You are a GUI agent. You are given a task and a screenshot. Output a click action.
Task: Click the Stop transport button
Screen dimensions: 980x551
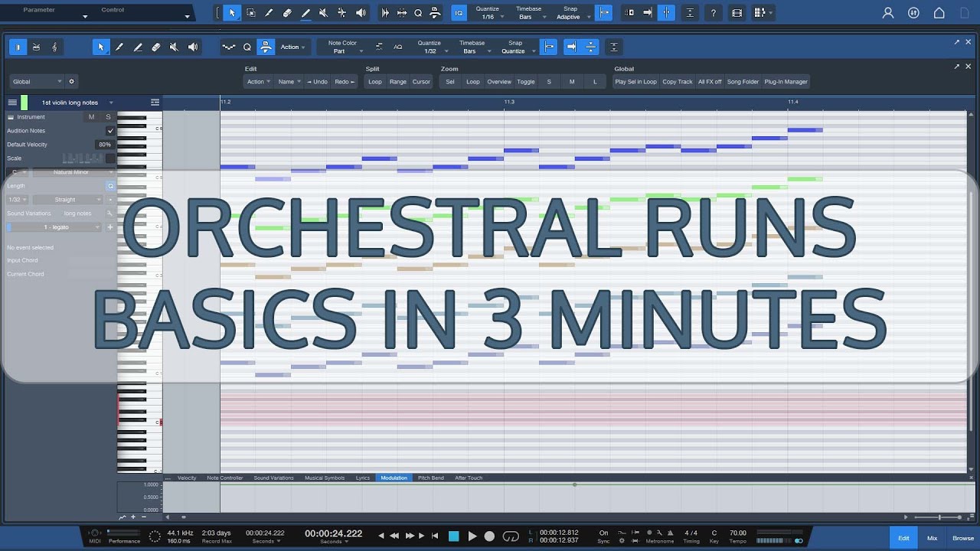(x=454, y=536)
